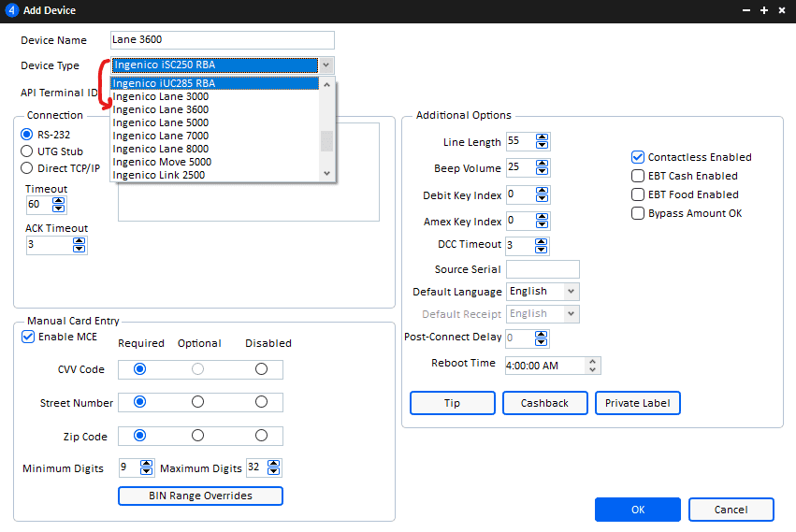Decrease the Beep Volume spinner value
The height and width of the screenshot is (532, 796).
(543, 171)
